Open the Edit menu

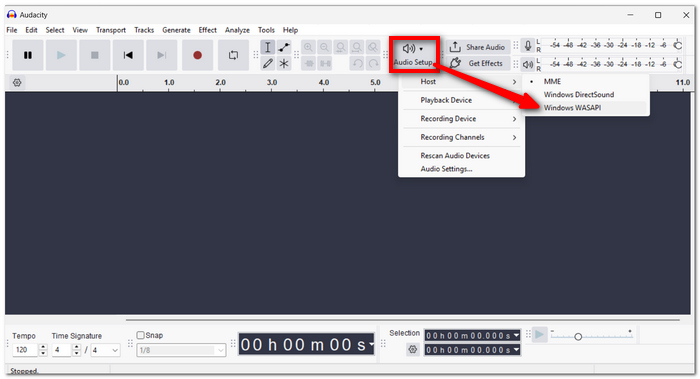pyautogui.click(x=31, y=30)
